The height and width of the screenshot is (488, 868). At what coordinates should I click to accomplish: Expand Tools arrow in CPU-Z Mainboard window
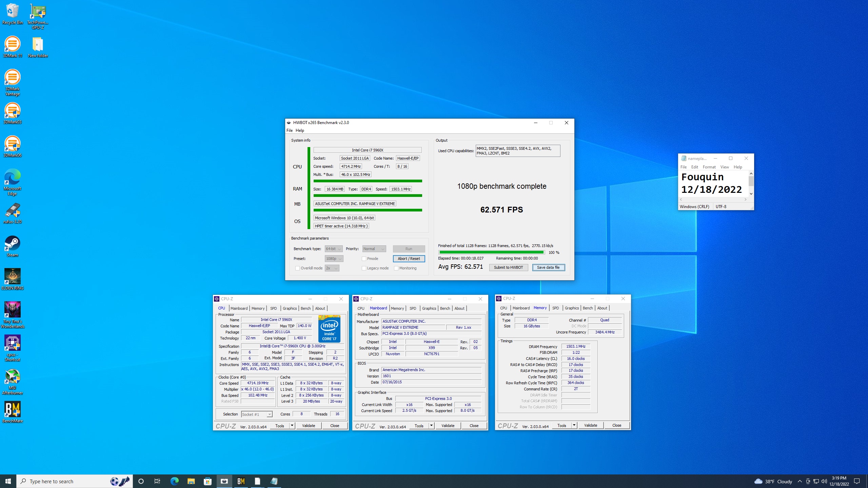pyautogui.click(x=431, y=426)
